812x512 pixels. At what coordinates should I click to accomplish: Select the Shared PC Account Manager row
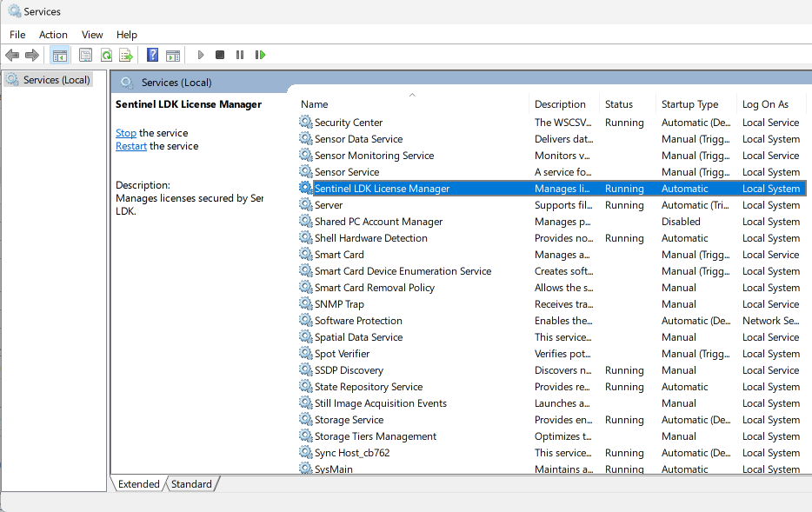point(552,222)
